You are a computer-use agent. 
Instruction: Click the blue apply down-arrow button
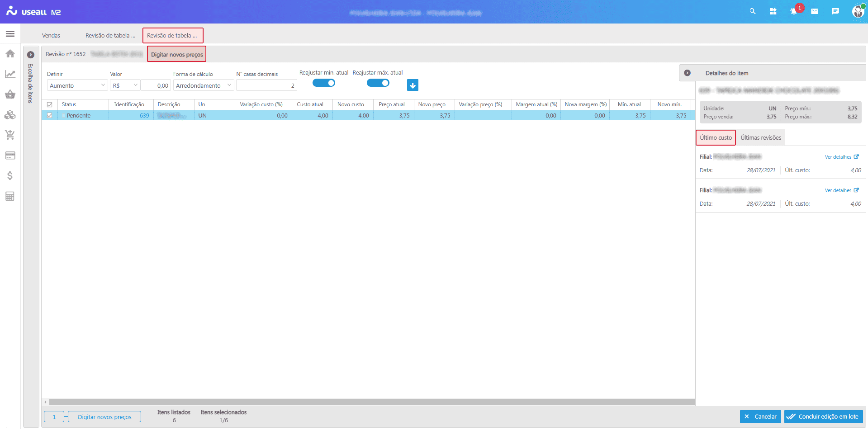[x=413, y=85]
